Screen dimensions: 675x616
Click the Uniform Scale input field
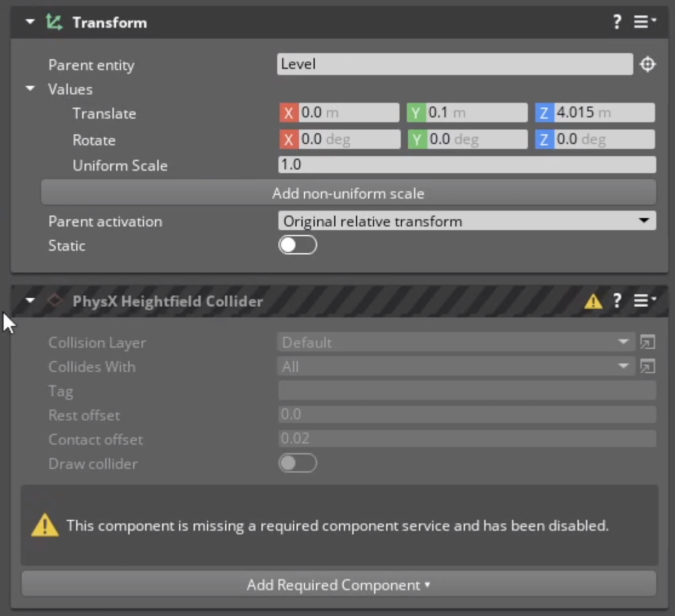[x=467, y=165]
